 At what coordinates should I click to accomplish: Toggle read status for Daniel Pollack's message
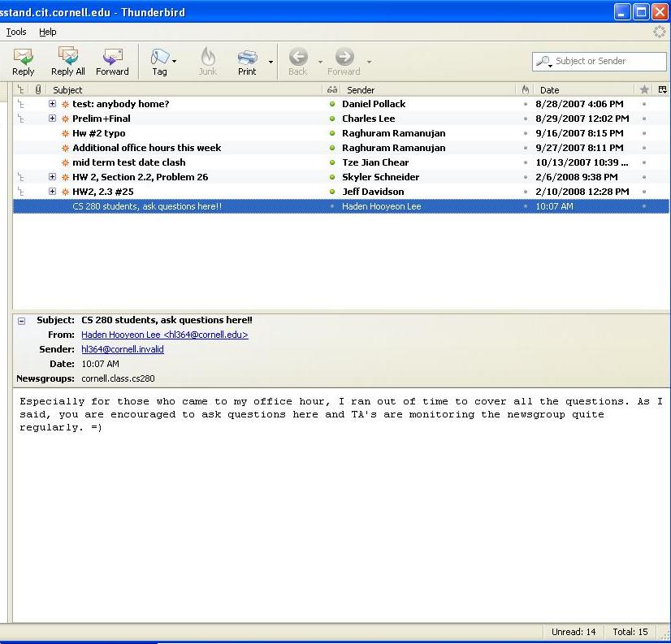[331, 104]
